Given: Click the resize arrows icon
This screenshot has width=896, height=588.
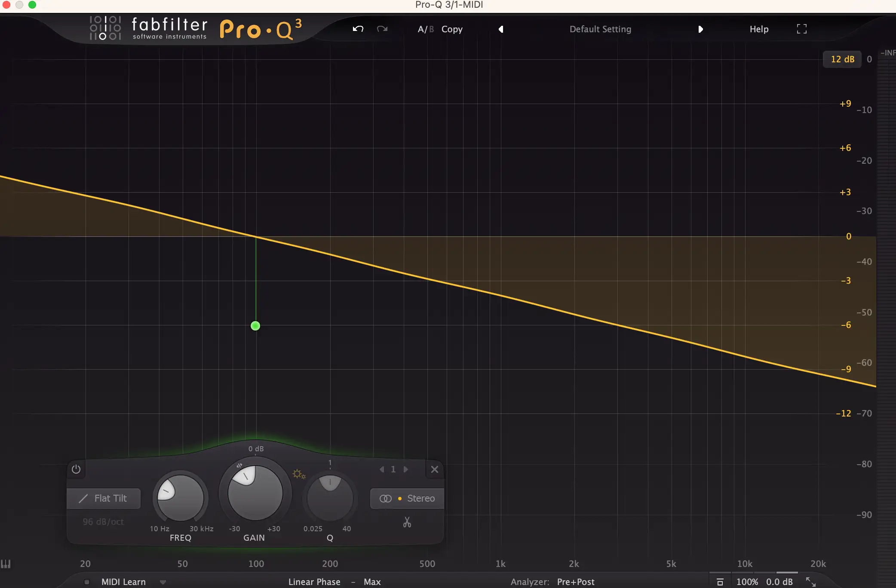Looking at the screenshot, I should pyautogui.click(x=810, y=582).
